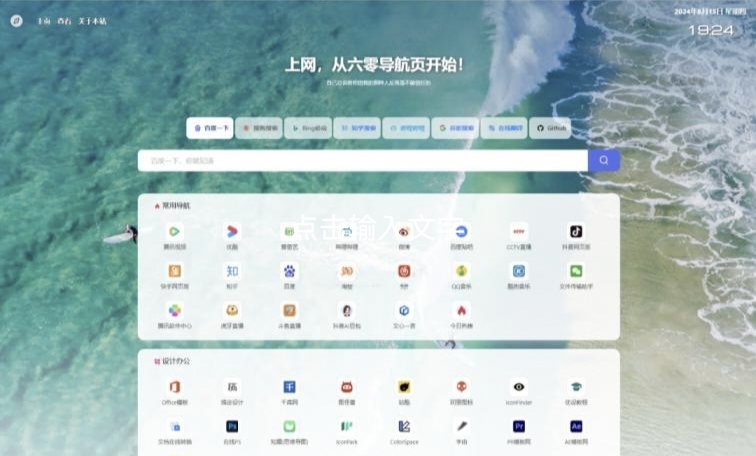Select the 知乎搜索 search engine tab
Viewport: 756px width, 456px height.
(356, 128)
